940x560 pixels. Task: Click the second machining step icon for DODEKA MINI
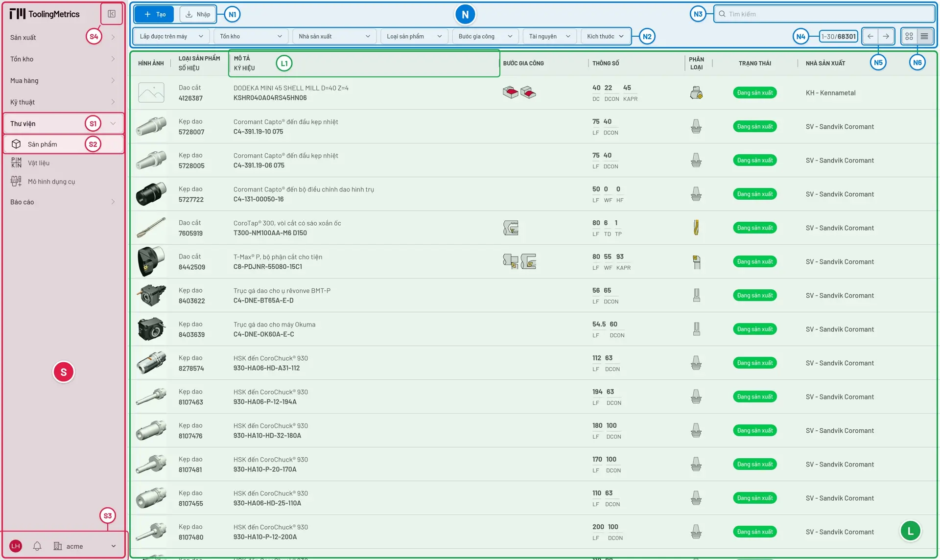(x=528, y=93)
